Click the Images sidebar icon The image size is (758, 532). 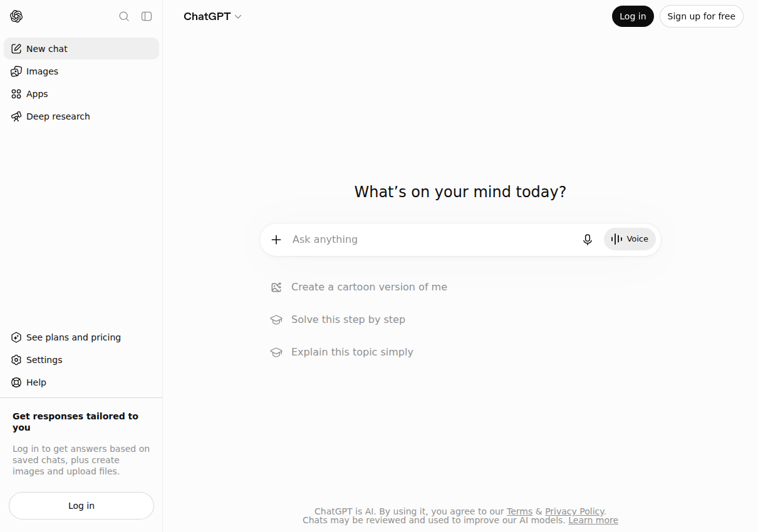point(16,71)
